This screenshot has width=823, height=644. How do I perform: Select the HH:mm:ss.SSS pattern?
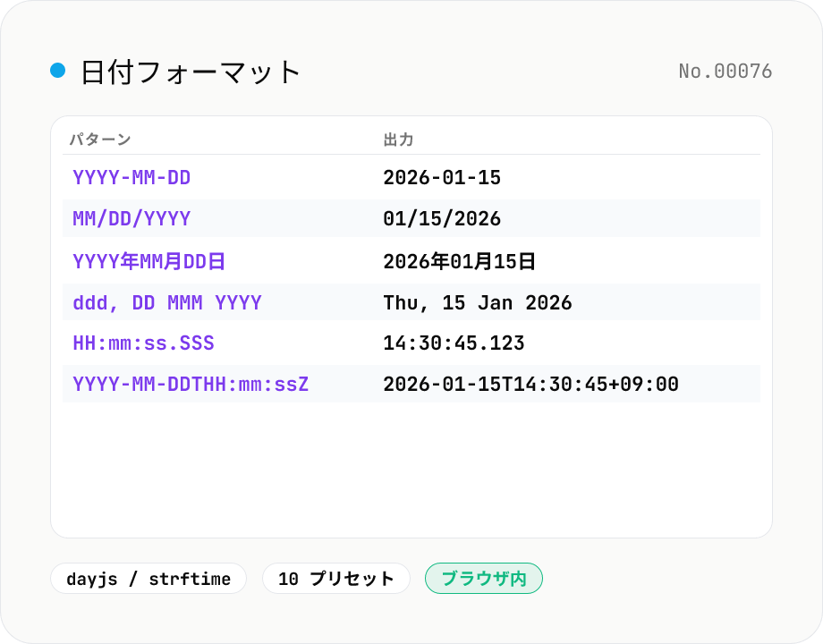143,343
